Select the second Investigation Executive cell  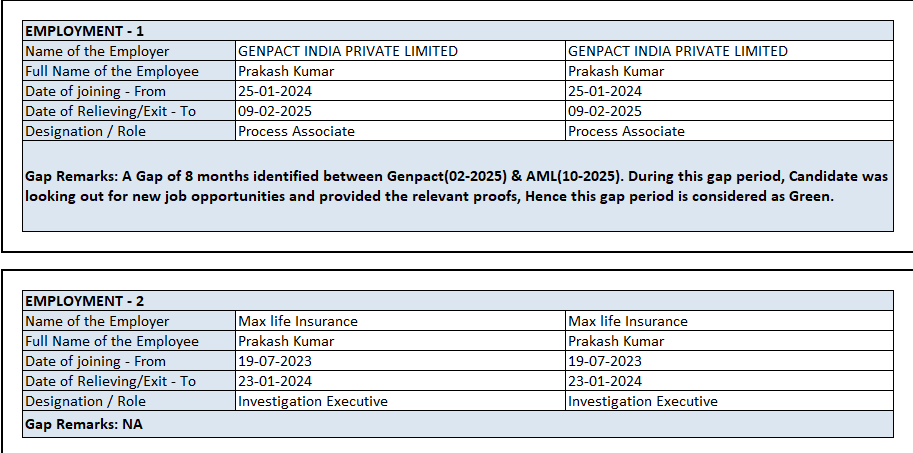click(643, 401)
